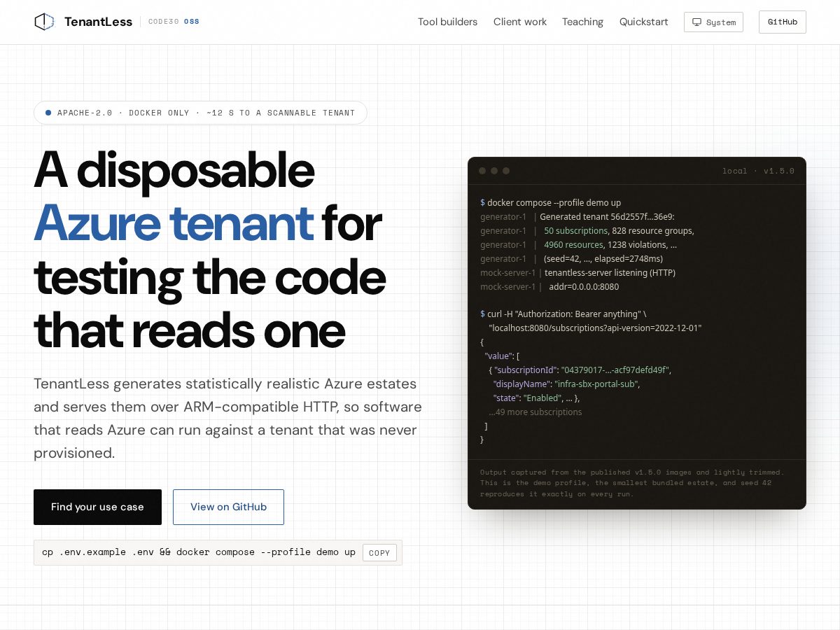Open the Client work nav link
Screen dimensions: 840x630
520,22
